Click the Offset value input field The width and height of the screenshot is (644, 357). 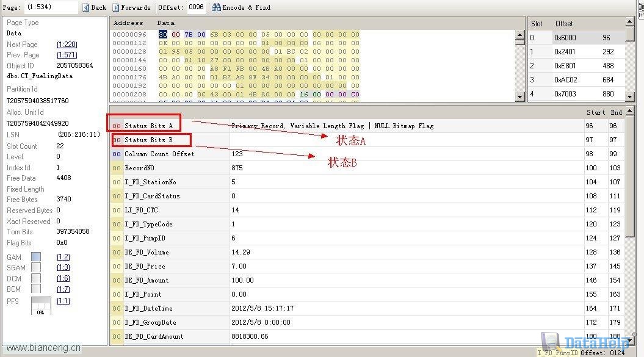pos(196,7)
